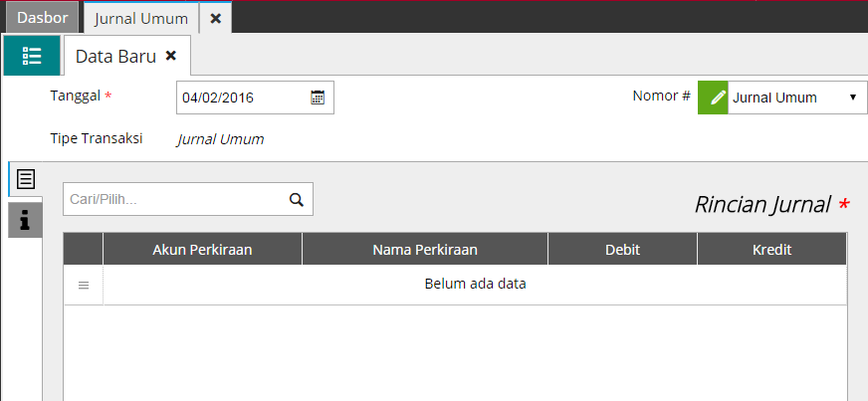The width and height of the screenshot is (868, 401).
Task: Close the Data Baru tab
Action: [x=171, y=56]
